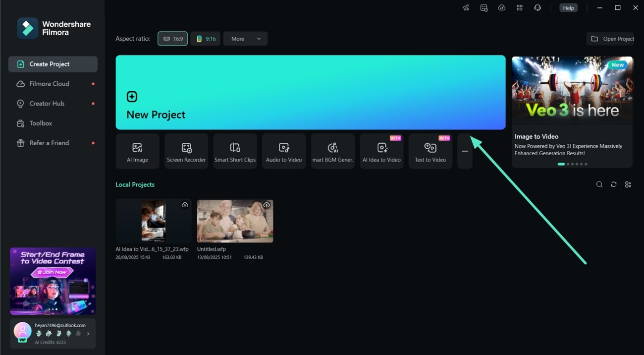Open Refer a Friend in sidebar
The width and height of the screenshot is (644, 355).
click(x=53, y=143)
